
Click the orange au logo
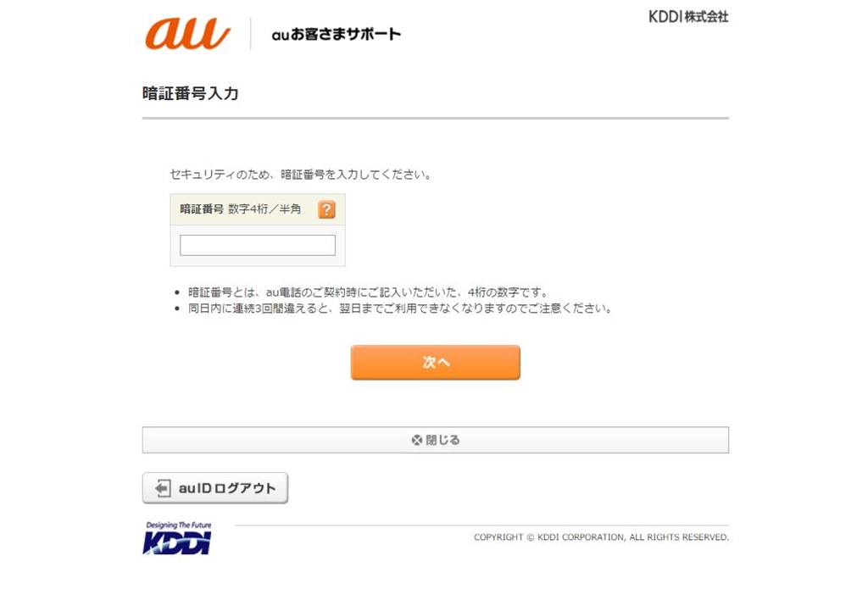[187, 34]
